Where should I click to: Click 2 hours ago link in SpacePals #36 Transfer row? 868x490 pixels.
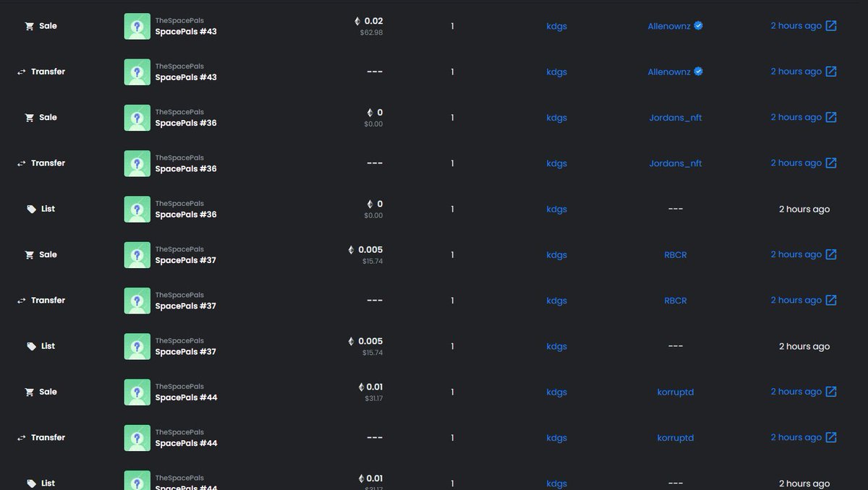coord(796,163)
